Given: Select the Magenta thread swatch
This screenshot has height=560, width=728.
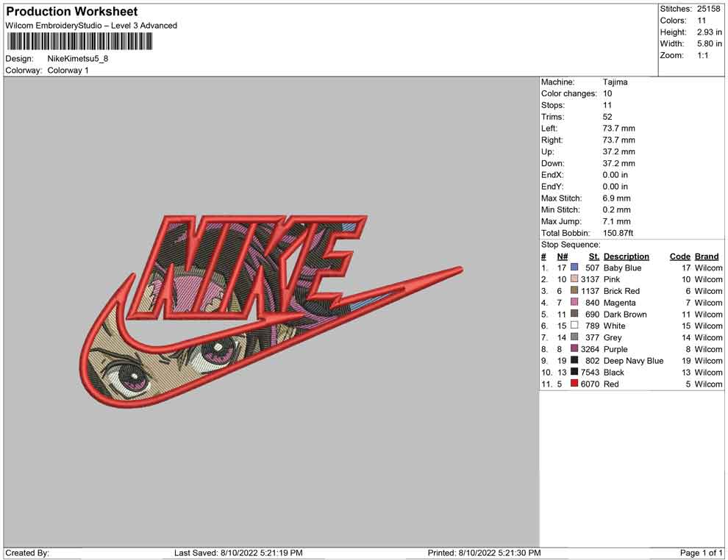Looking at the screenshot, I should tap(574, 302).
